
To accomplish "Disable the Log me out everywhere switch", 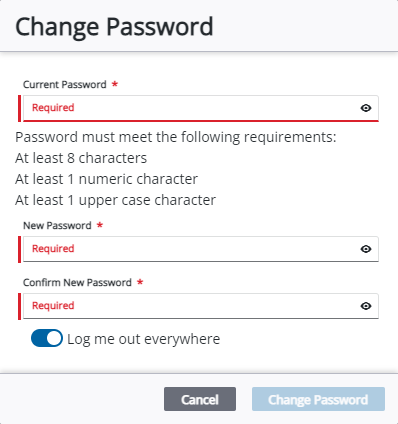I will point(47,338).
